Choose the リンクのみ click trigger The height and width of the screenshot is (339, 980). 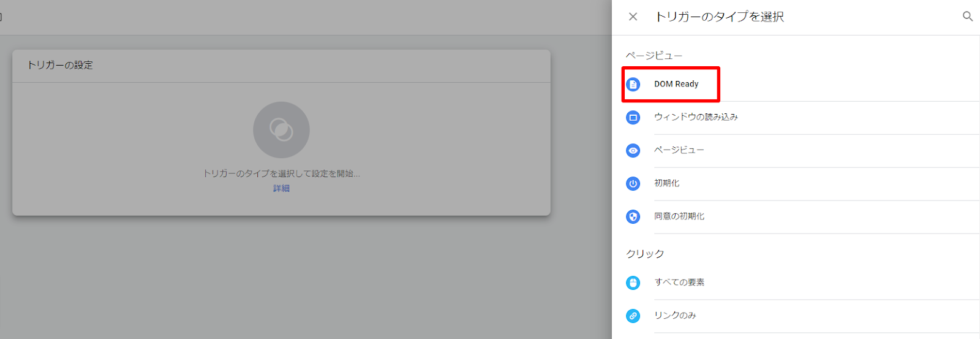coord(675,316)
